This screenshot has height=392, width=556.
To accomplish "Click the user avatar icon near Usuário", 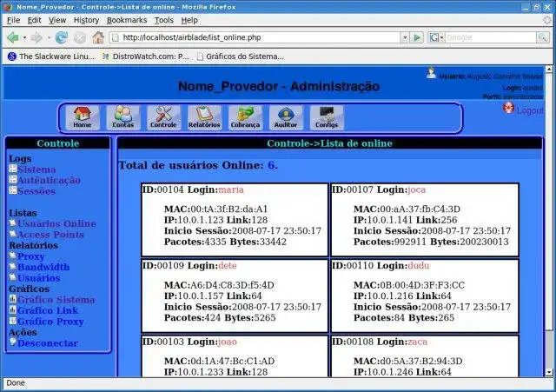I will click(431, 73).
